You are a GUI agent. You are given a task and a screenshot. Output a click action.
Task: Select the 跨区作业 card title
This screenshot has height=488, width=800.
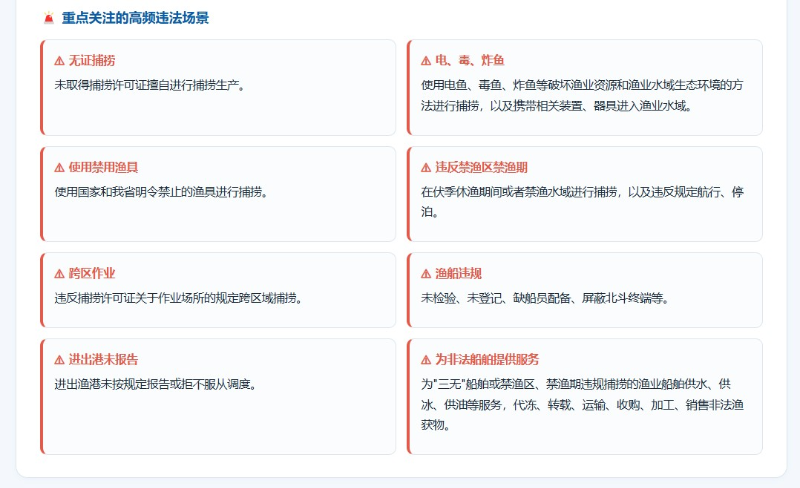pyautogui.click(x=92, y=274)
